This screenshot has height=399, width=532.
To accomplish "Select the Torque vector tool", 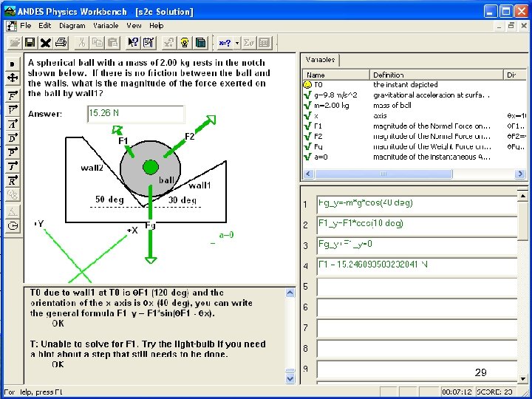I will click(13, 166).
